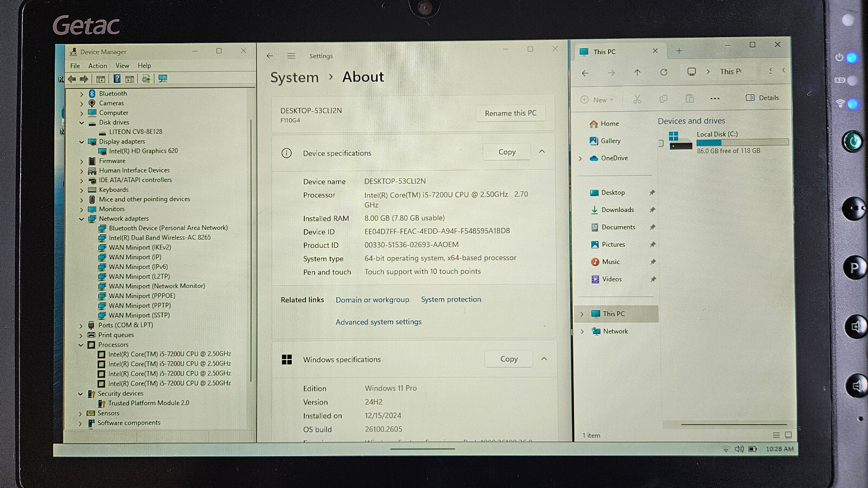Screen dimensions: 868x488
Task: Click the Rename this PC button
Action: tap(510, 113)
